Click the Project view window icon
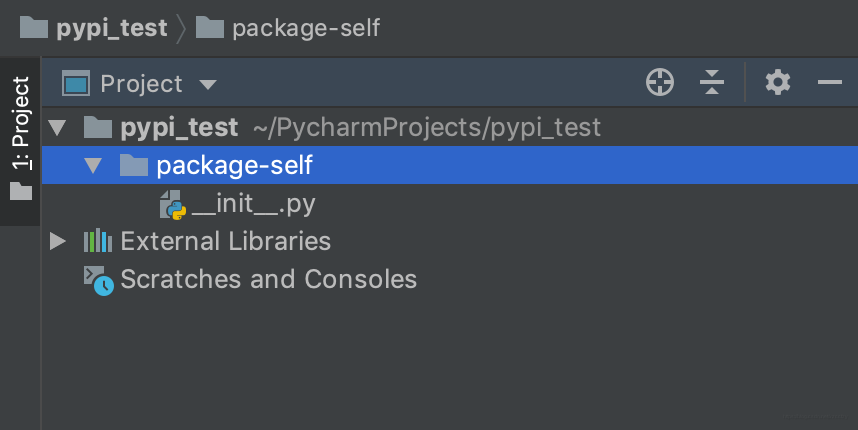Screen dimensions: 858x430 point(76,83)
